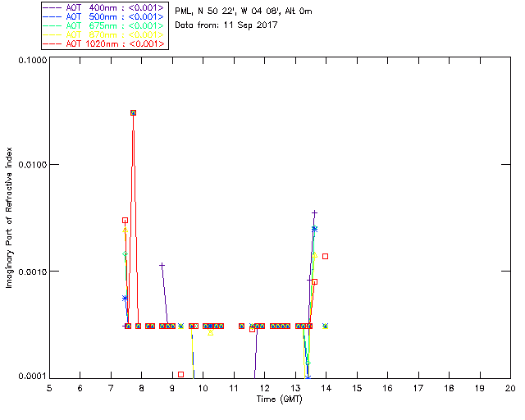This screenshot has width=525, height=420.
Task: Click the lone red square marker near 0.0001
Action: pos(180,374)
